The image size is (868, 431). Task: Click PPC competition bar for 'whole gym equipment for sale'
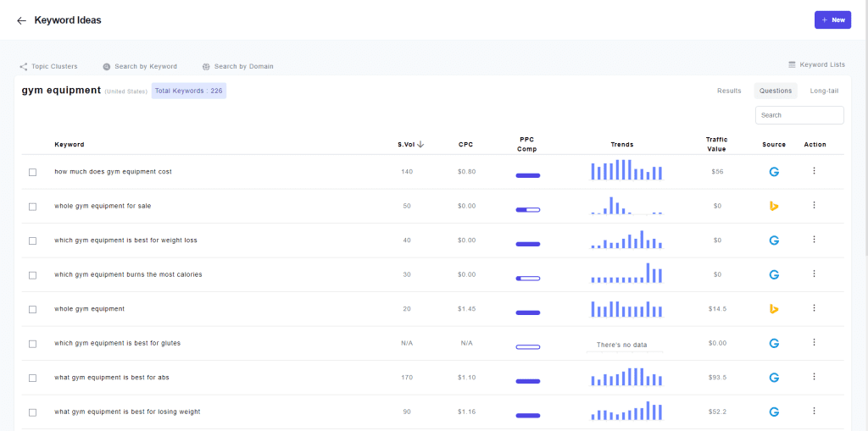pyautogui.click(x=528, y=209)
